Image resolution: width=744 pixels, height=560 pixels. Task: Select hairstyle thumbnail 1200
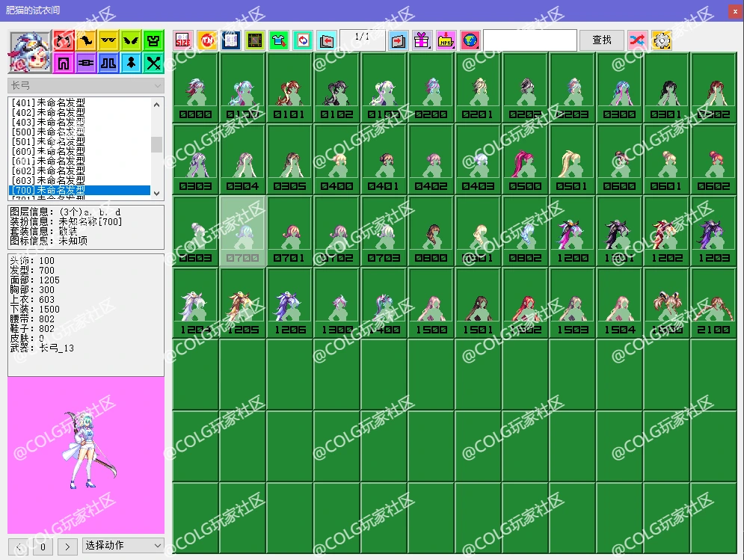click(572, 231)
